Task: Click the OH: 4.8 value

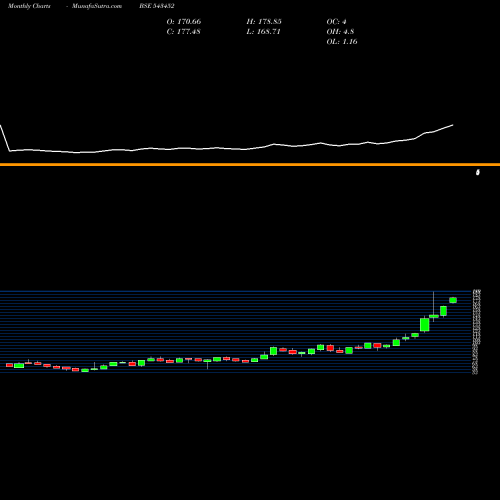Action: pos(340,32)
